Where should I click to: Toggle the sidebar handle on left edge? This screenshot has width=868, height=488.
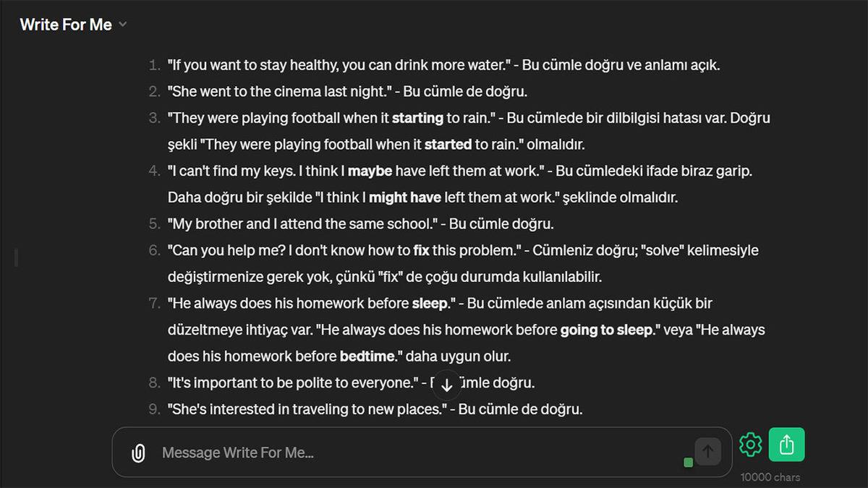[16, 257]
